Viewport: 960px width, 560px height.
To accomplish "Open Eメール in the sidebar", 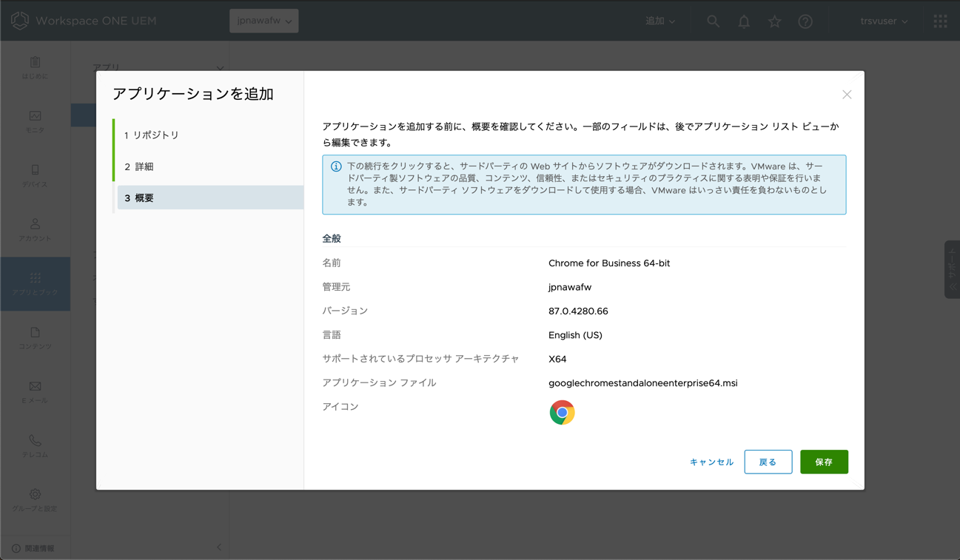I will click(x=35, y=392).
